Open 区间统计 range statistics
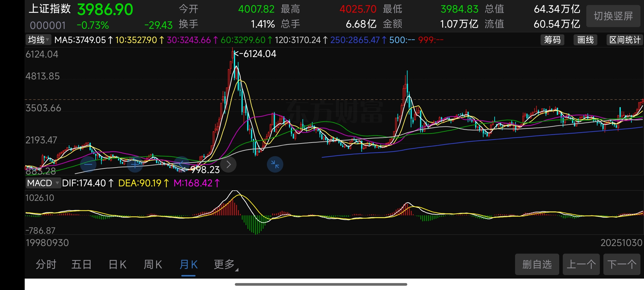Screen dimensions: 644x290 click(625, 40)
